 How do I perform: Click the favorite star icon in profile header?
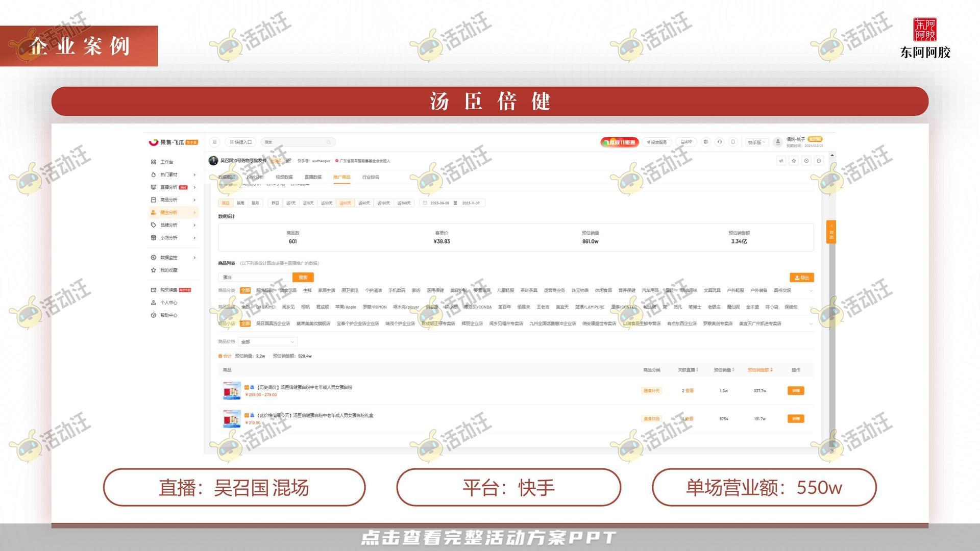click(x=794, y=161)
